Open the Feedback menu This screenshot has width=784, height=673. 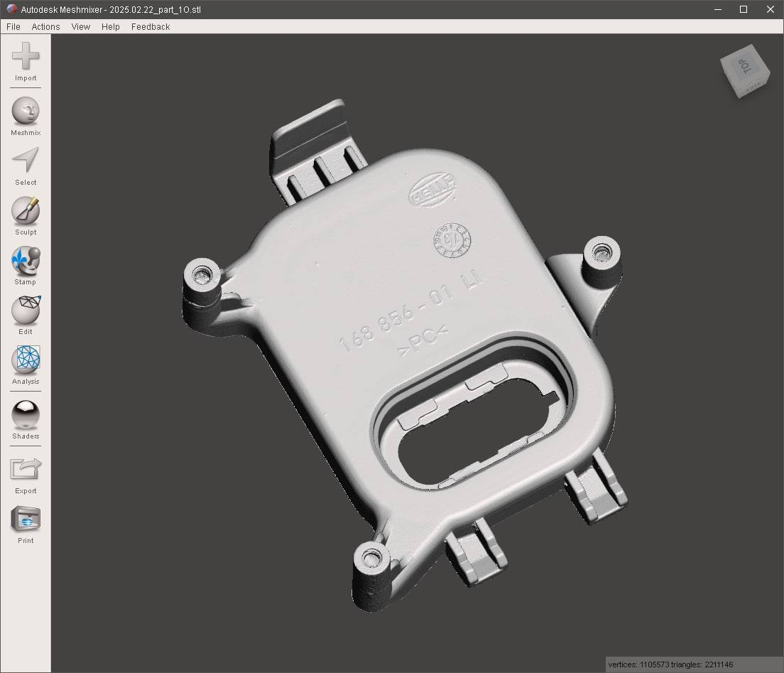(151, 26)
